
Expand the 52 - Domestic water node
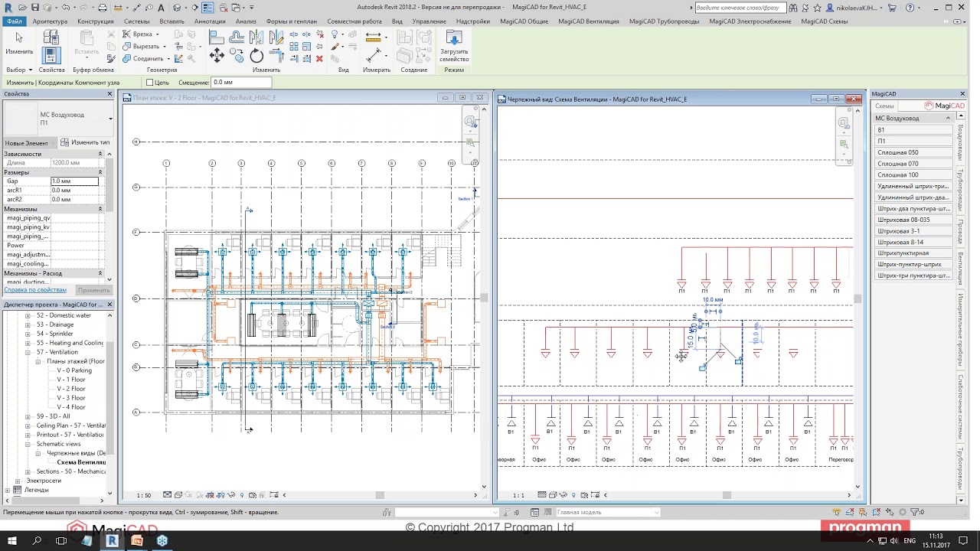pos(28,315)
